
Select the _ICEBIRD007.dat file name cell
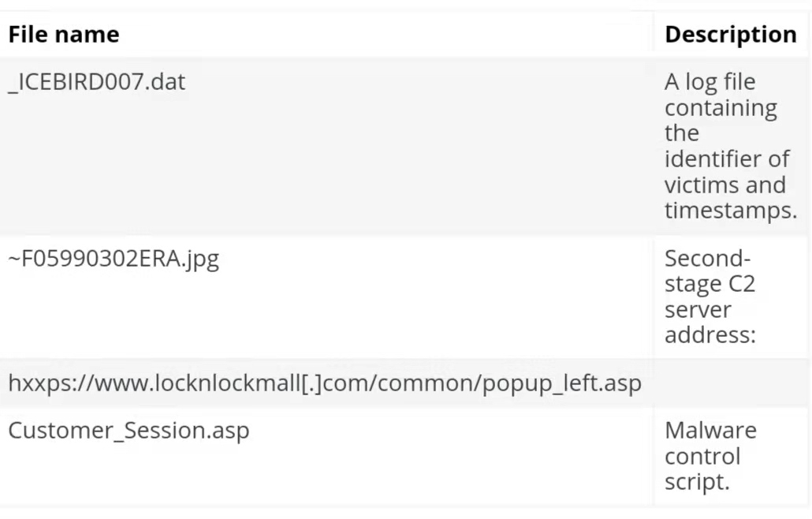(x=97, y=82)
